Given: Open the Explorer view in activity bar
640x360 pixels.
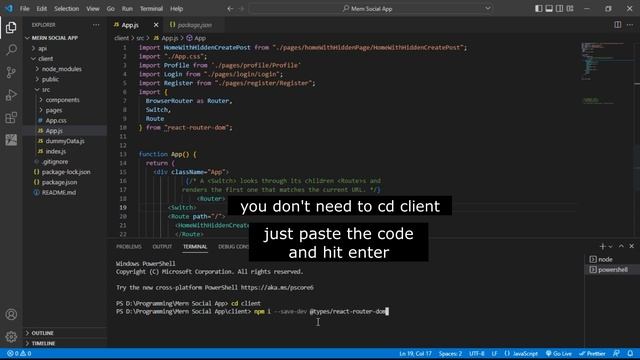Looking at the screenshot, I should coord(11,27).
